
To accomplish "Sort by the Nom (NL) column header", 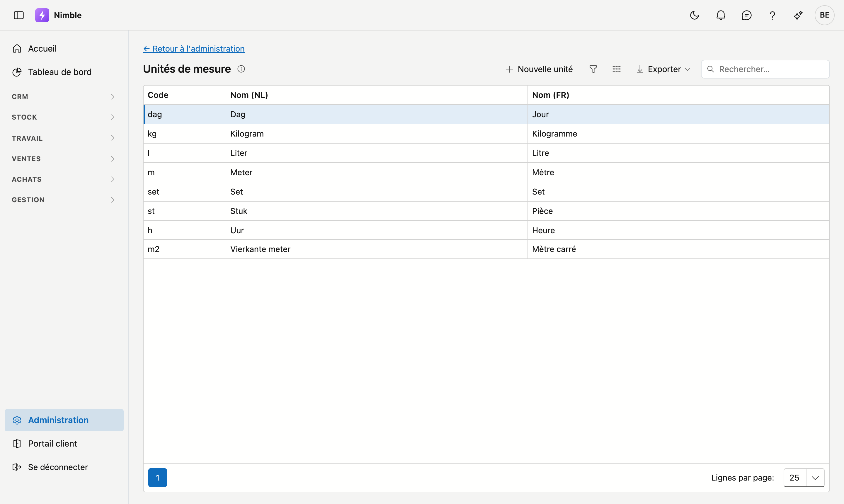I will tap(377, 95).
